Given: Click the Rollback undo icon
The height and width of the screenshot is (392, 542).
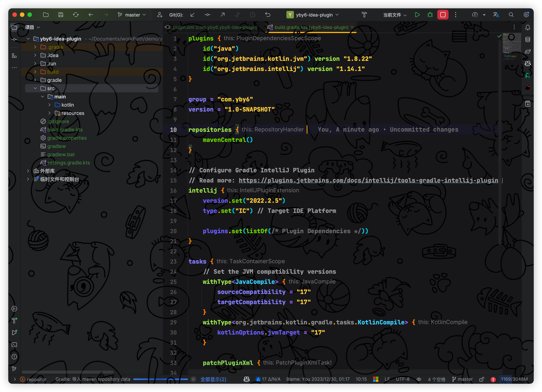Looking at the screenshot, I should point(268,15).
